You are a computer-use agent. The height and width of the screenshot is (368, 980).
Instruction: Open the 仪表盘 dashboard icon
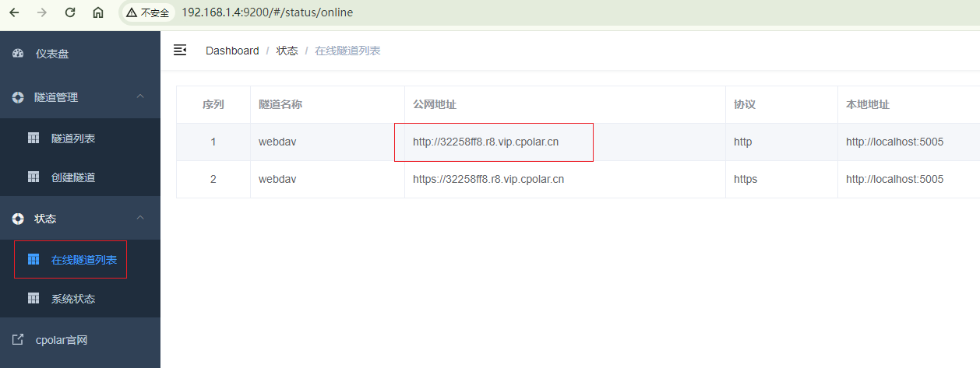click(18, 54)
